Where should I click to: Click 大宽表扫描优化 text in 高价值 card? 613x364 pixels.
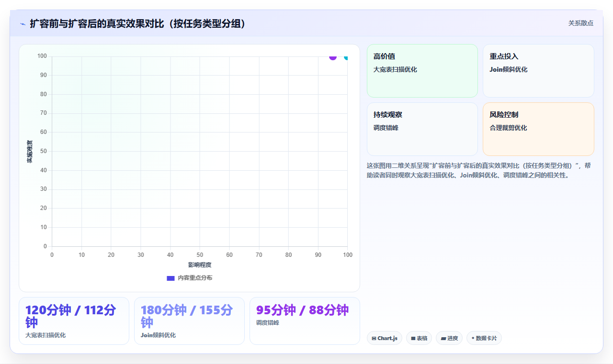(395, 69)
